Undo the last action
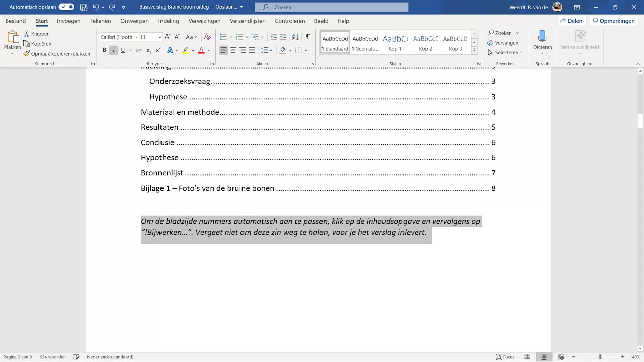 pyautogui.click(x=96, y=7)
